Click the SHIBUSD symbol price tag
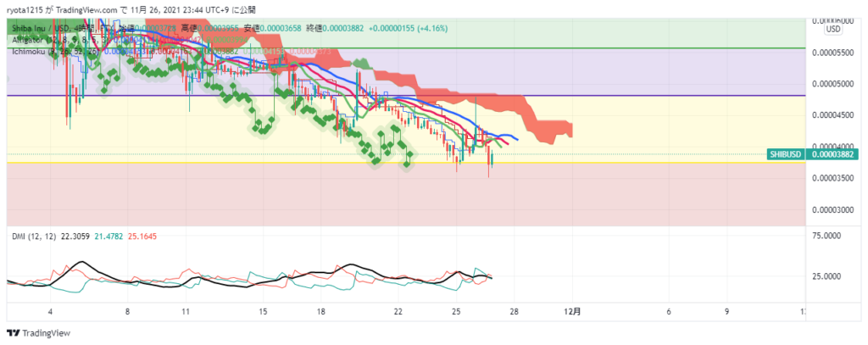 [786, 153]
